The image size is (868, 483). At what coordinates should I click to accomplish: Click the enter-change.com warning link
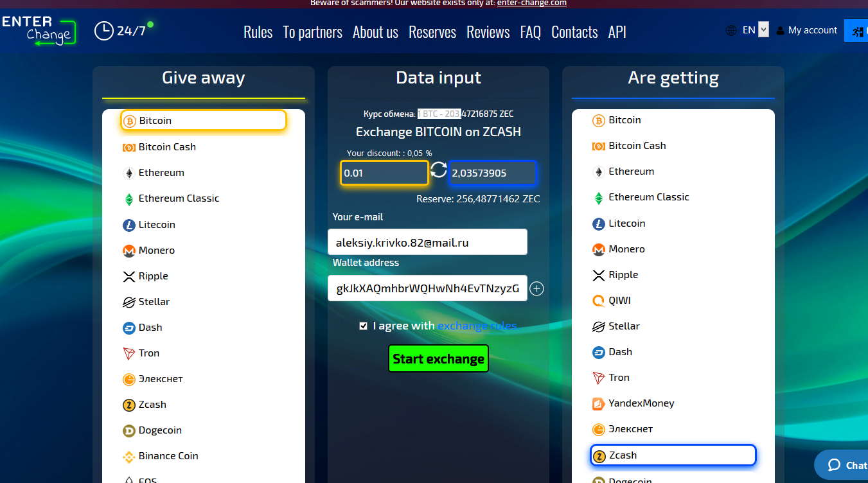tap(532, 3)
